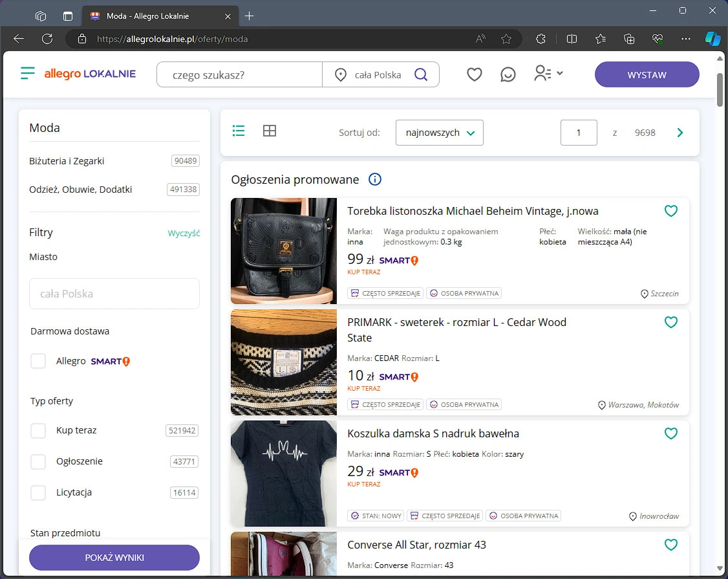Favorite the Koszulka damska listing
The height and width of the screenshot is (579, 728).
point(671,433)
